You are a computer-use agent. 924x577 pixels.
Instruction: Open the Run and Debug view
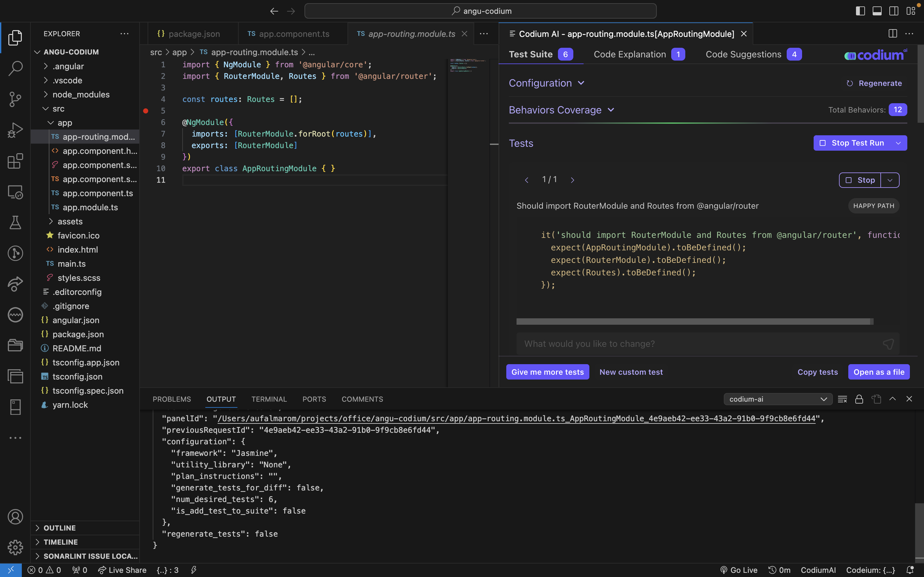[15, 130]
